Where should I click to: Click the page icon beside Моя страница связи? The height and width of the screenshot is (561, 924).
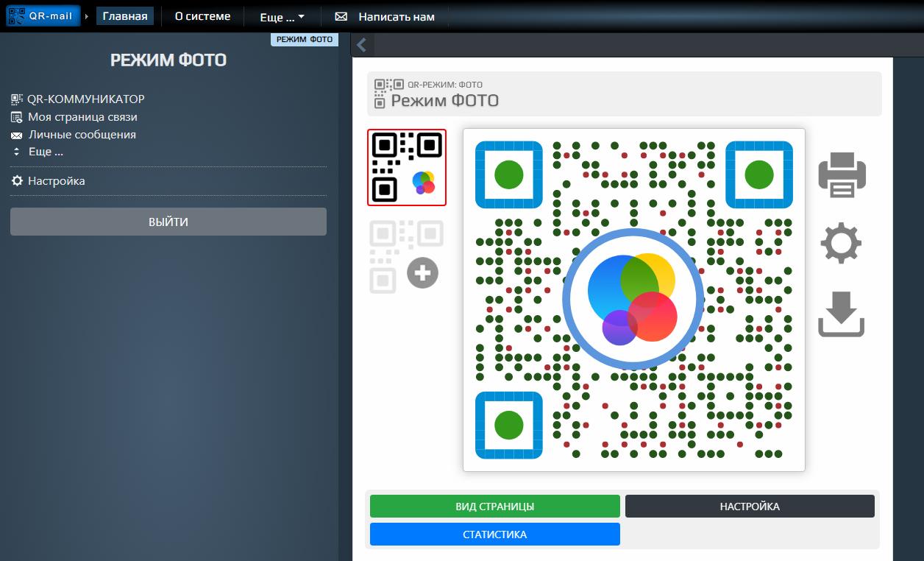pos(17,117)
